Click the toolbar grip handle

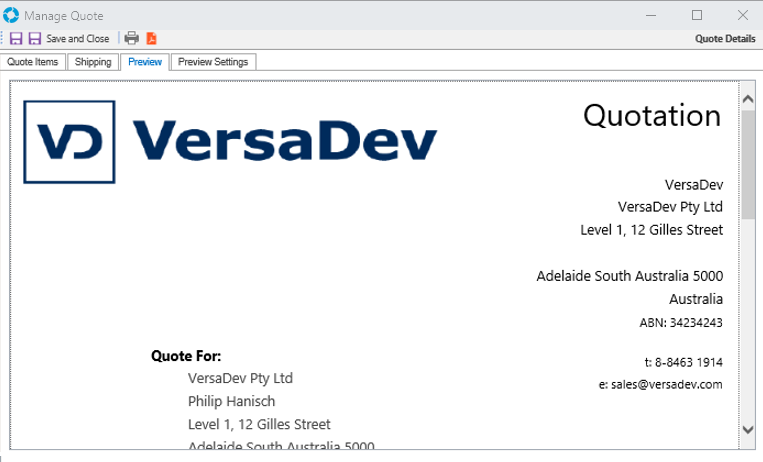3,39
